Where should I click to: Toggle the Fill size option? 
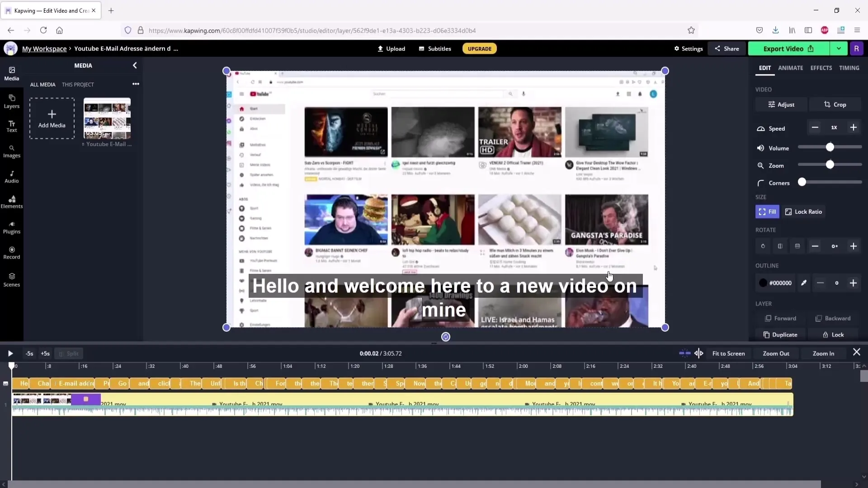pos(767,211)
